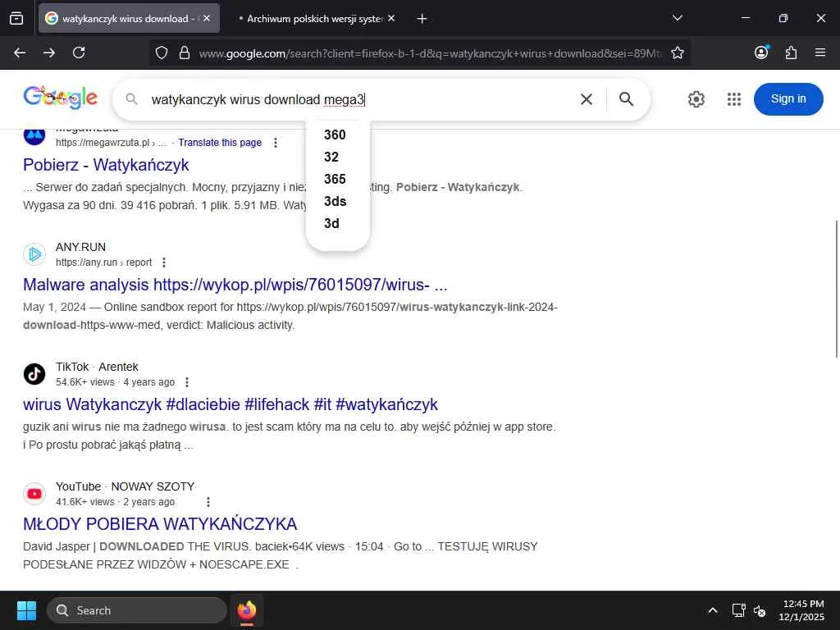Viewport: 840px width, 630px height.
Task: Open the tracking protection shield icon
Action: [162, 52]
